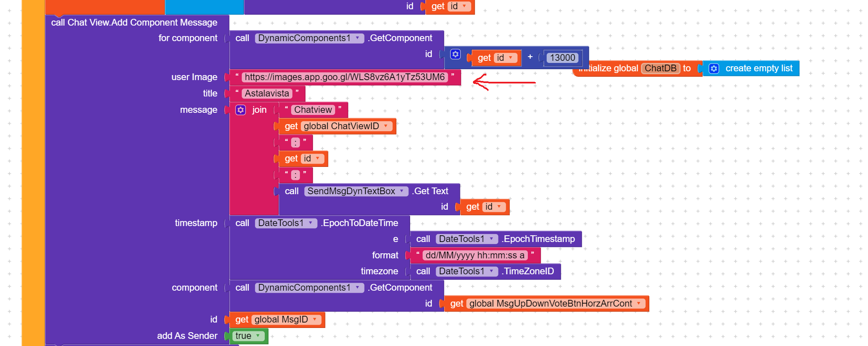Open the SendMsgDynTextBox component dropdown

[356, 191]
